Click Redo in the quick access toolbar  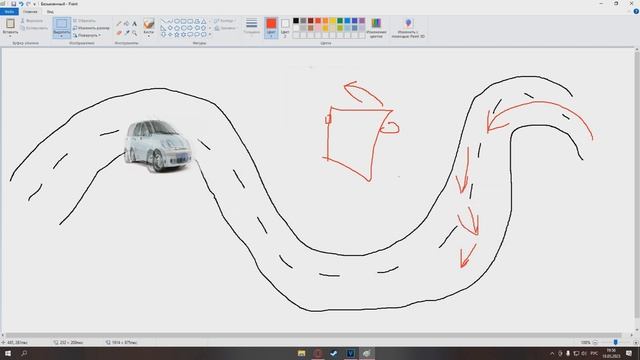(x=28, y=4)
